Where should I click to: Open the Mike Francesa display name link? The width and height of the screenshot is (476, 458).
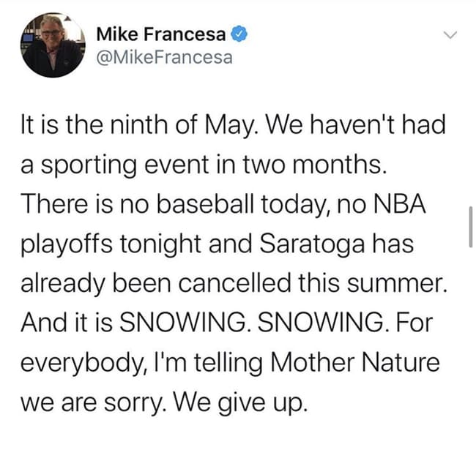click(x=161, y=34)
